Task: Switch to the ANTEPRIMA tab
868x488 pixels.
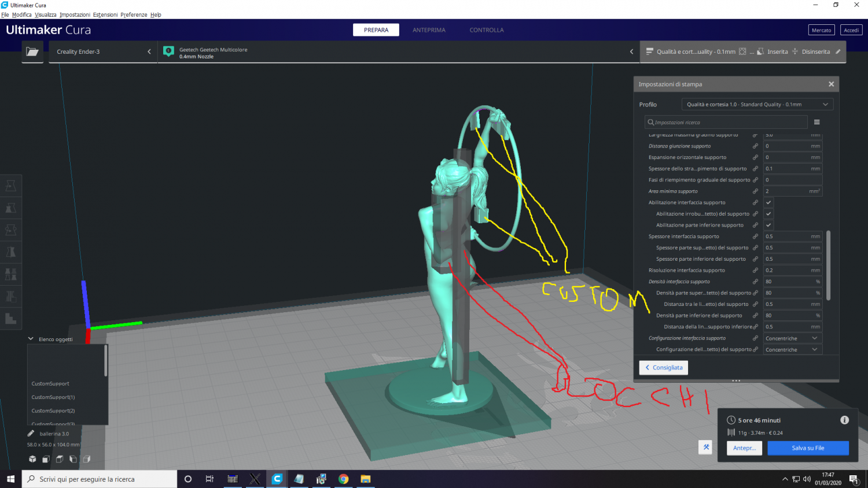Action: coord(429,30)
